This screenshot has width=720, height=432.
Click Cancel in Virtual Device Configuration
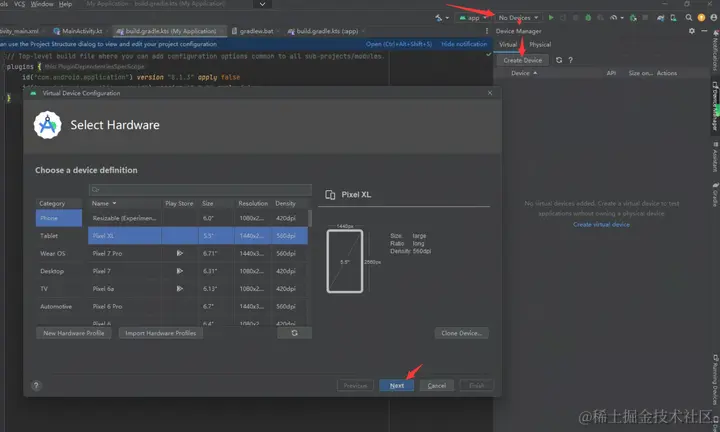437,386
